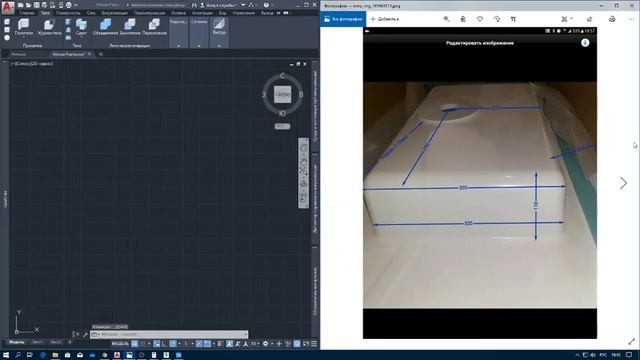Expand the Selection panel arrow
The width and height of the screenshot is (640, 360).
[x=219, y=46]
